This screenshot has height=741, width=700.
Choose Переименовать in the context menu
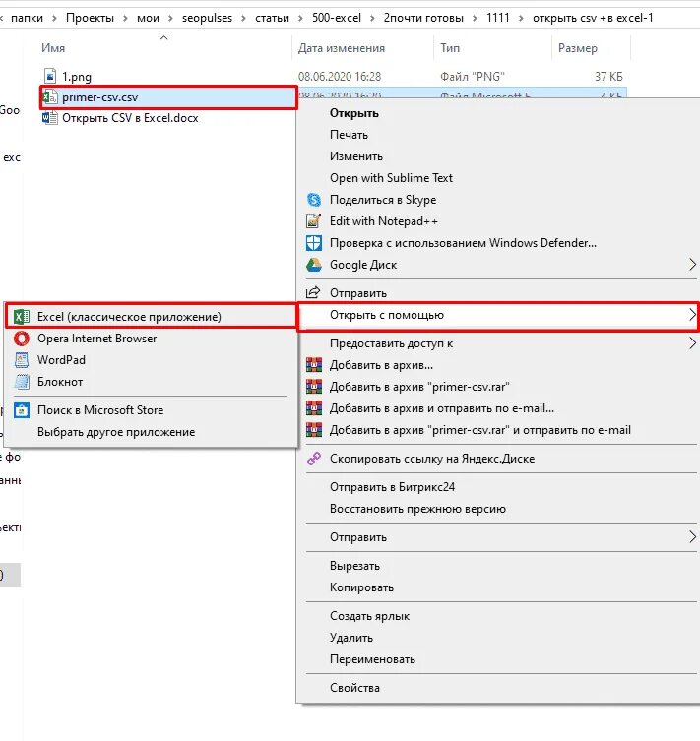coord(372,659)
